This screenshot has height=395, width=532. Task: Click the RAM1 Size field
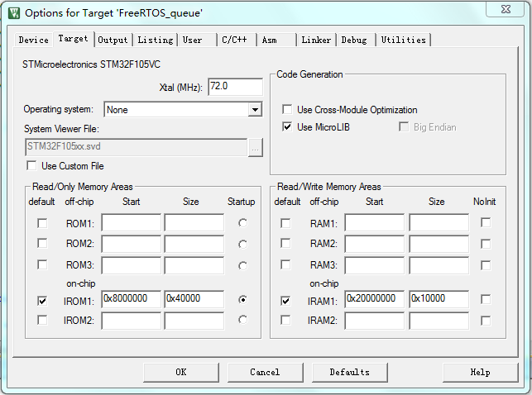[x=439, y=222]
